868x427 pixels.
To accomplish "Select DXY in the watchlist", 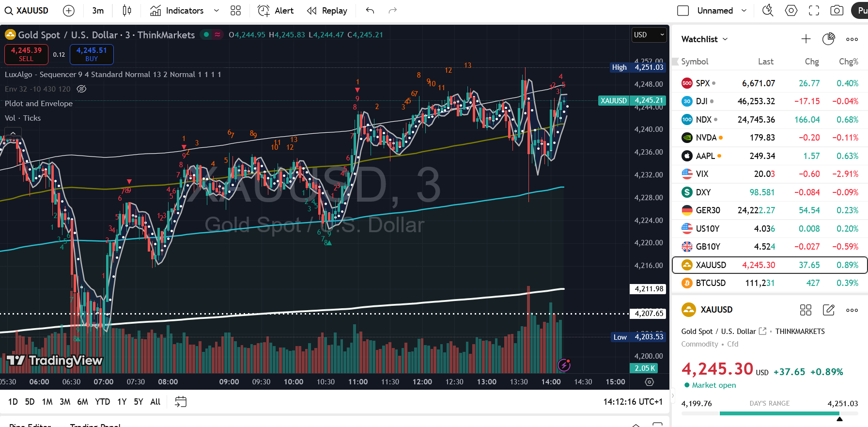I will pyautogui.click(x=770, y=192).
